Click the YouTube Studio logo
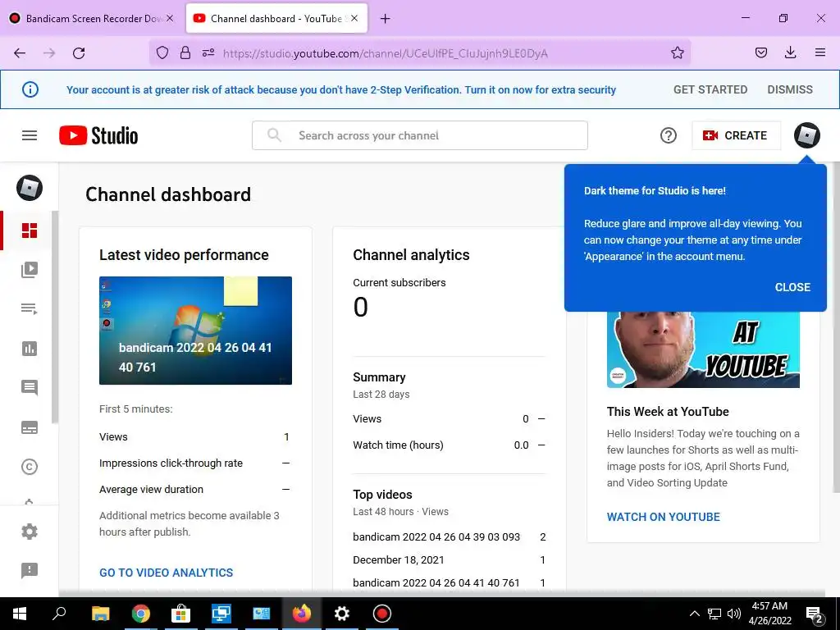The height and width of the screenshot is (630, 840). coord(98,135)
